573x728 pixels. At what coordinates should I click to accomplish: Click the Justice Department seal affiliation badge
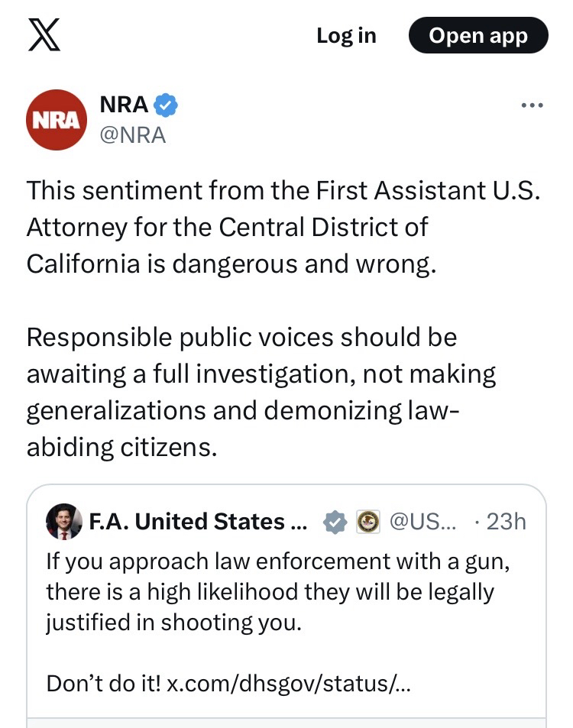coord(368,523)
